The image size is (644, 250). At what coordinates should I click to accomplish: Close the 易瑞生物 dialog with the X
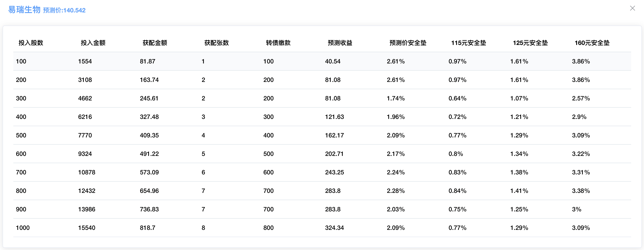(632, 8)
